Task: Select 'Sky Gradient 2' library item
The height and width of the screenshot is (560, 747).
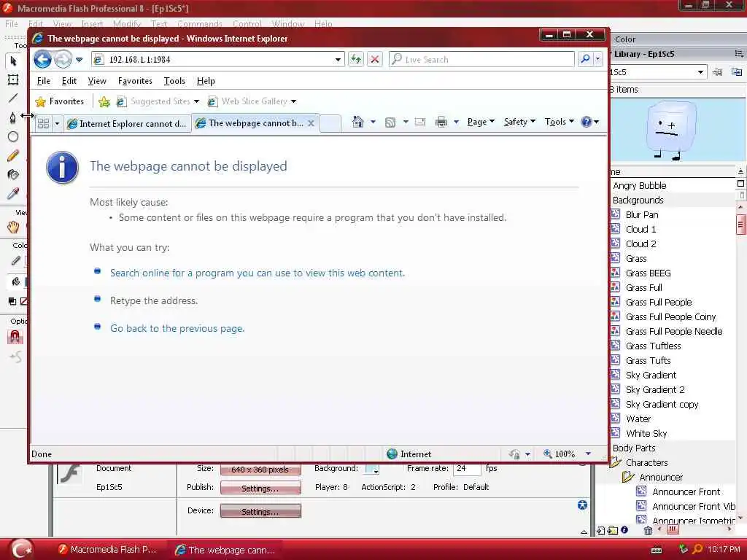Action: pyautogui.click(x=655, y=389)
